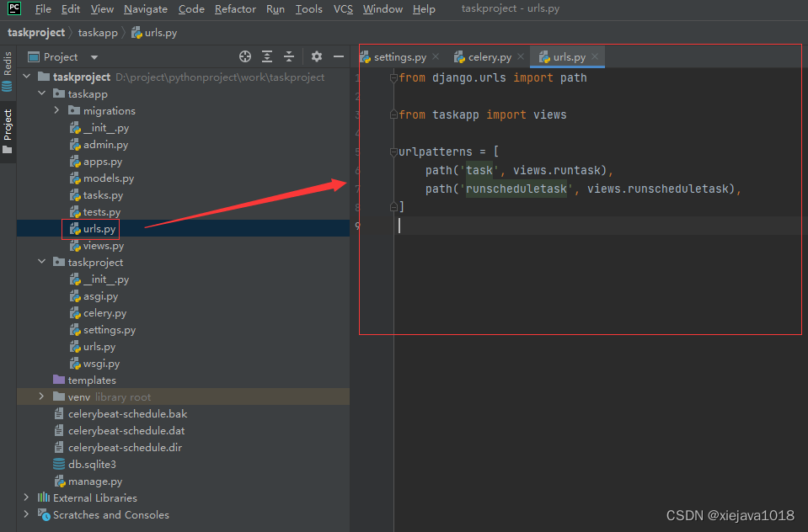
Task: Expand External Libraries node
Action: pos(27,497)
